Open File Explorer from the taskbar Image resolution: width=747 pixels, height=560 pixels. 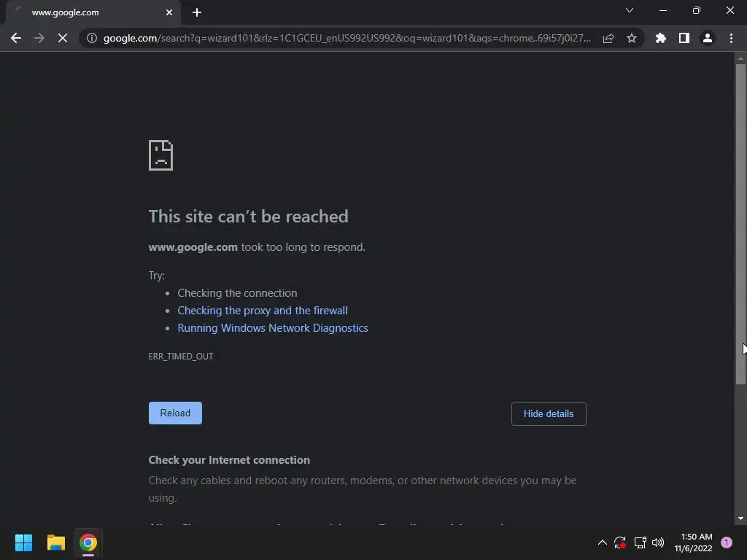pos(55,542)
